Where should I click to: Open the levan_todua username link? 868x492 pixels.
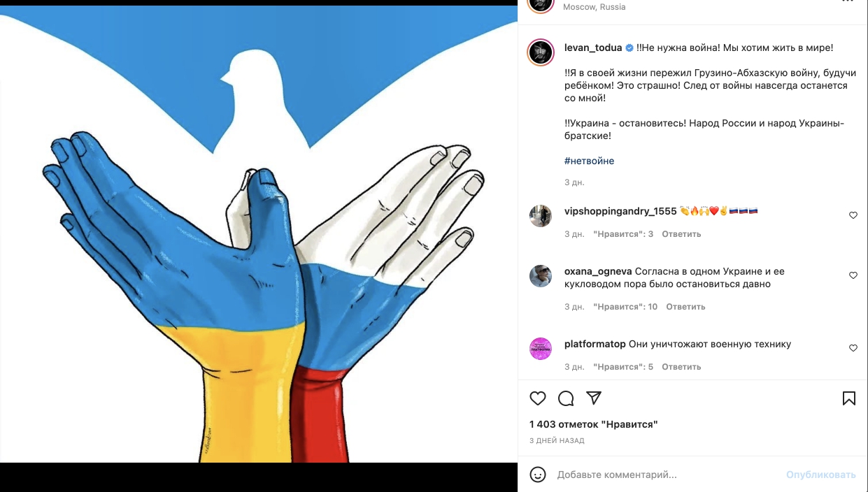tap(593, 48)
